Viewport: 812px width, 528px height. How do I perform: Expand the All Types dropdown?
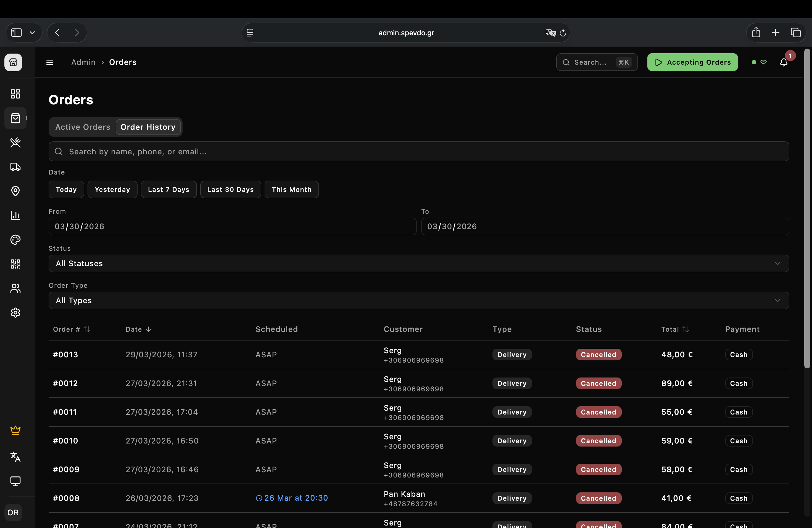[419, 300]
